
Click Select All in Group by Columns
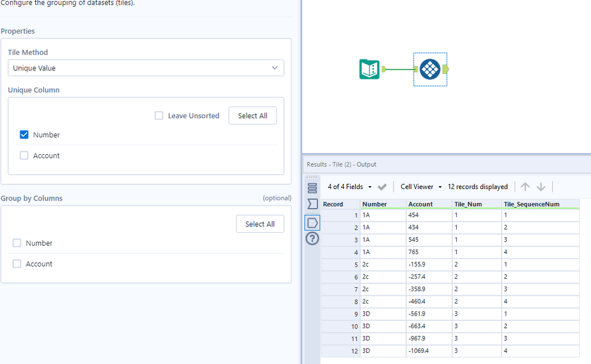pyautogui.click(x=260, y=224)
